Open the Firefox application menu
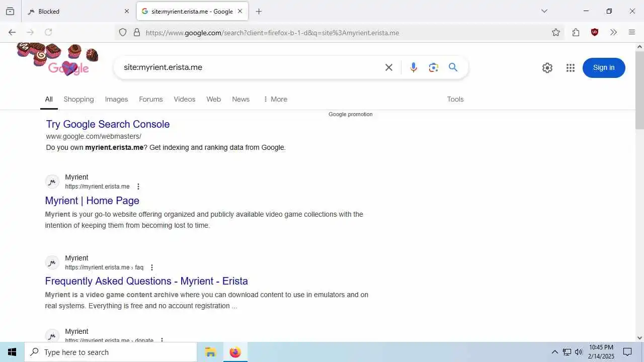 632,33
